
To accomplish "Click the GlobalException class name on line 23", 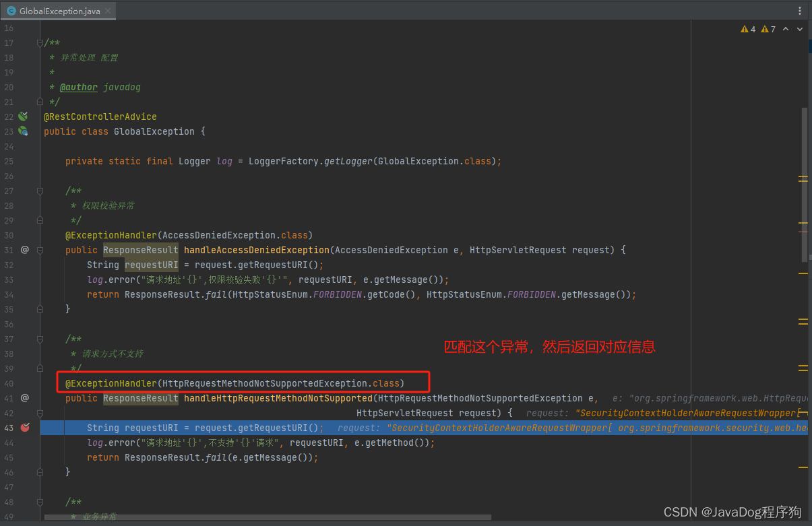I will coord(154,131).
